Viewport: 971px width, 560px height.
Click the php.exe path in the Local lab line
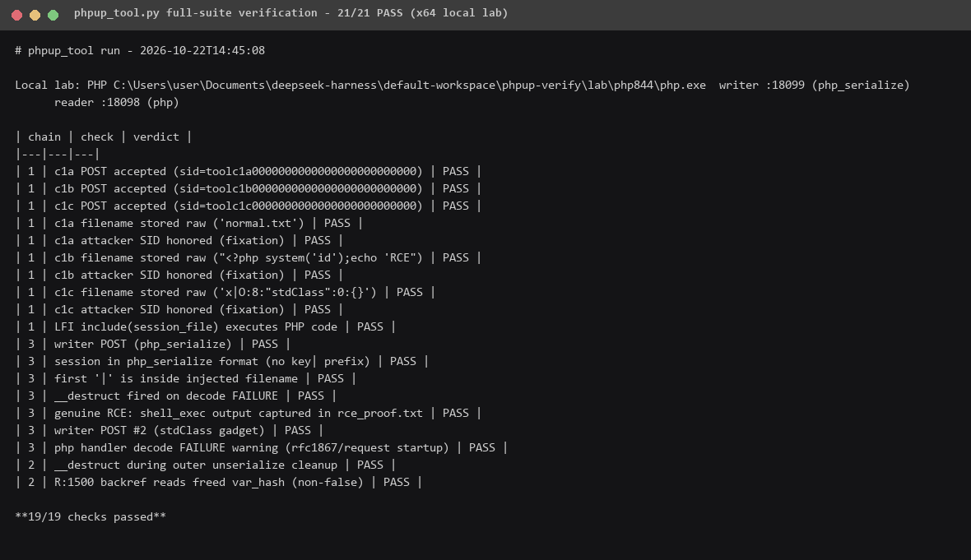coord(409,86)
